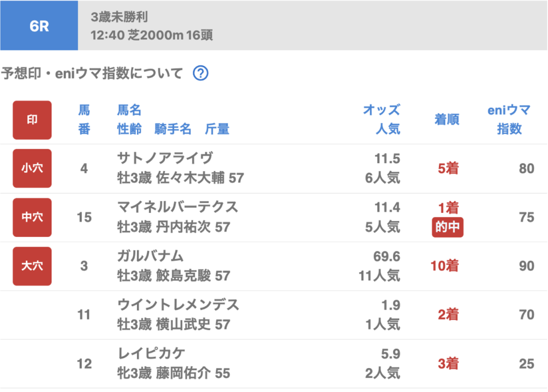Click the オッズ人気 column header
Image resolution: width=548 pixels, height=392 pixels.
[x=381, y=120]
